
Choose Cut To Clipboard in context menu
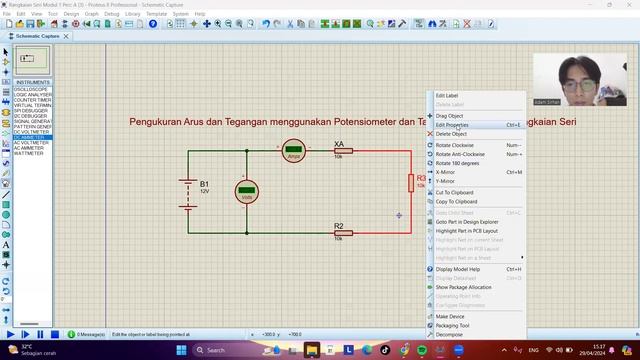476,193
